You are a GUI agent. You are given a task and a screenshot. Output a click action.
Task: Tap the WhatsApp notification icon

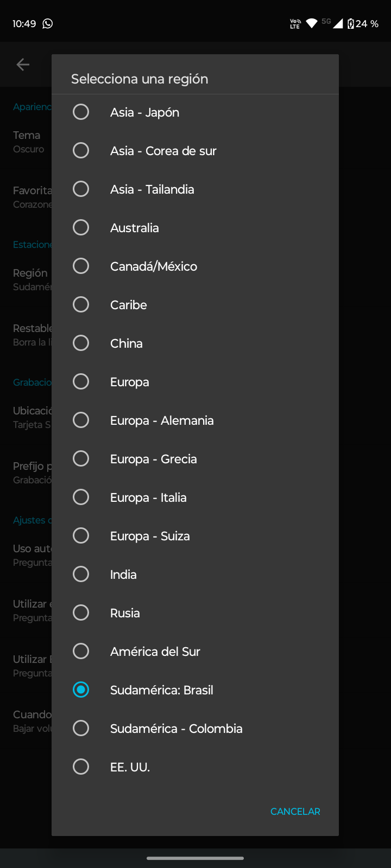(48, 23)
